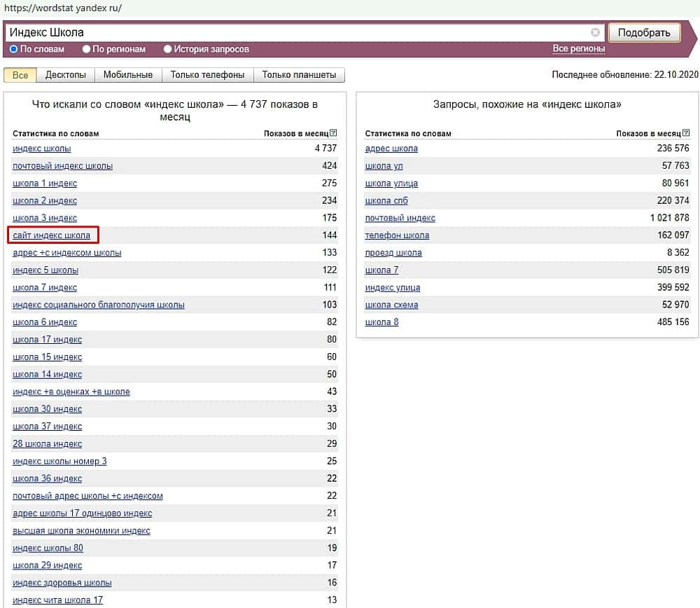Follow the телефон школа link
Screen dimensions: 700x608
click(397, 235)
